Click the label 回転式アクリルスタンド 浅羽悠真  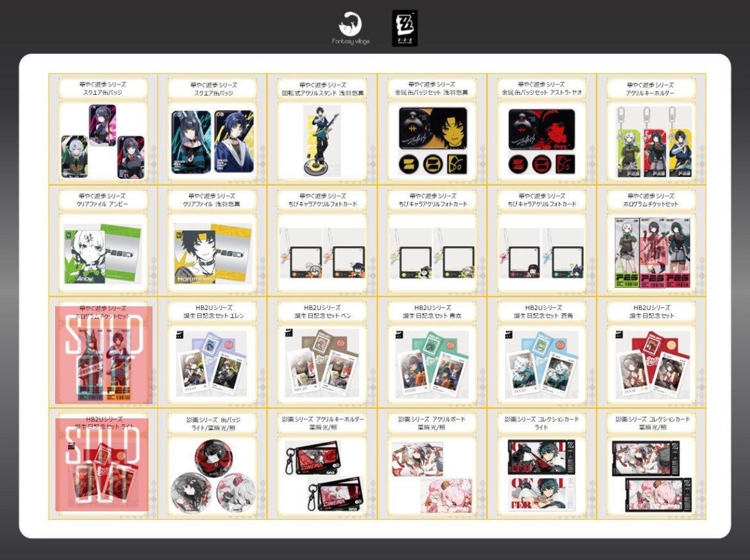(322, 94)
